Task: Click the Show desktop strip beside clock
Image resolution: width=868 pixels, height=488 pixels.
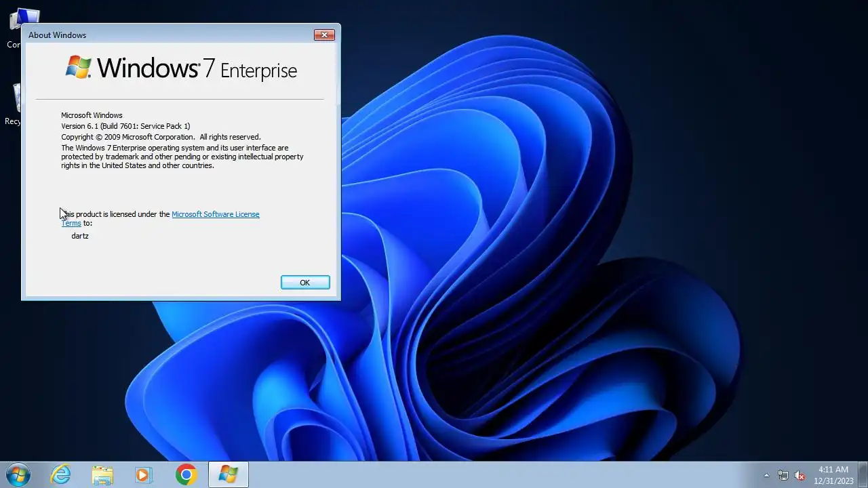Action: click(x=863, y=474)
